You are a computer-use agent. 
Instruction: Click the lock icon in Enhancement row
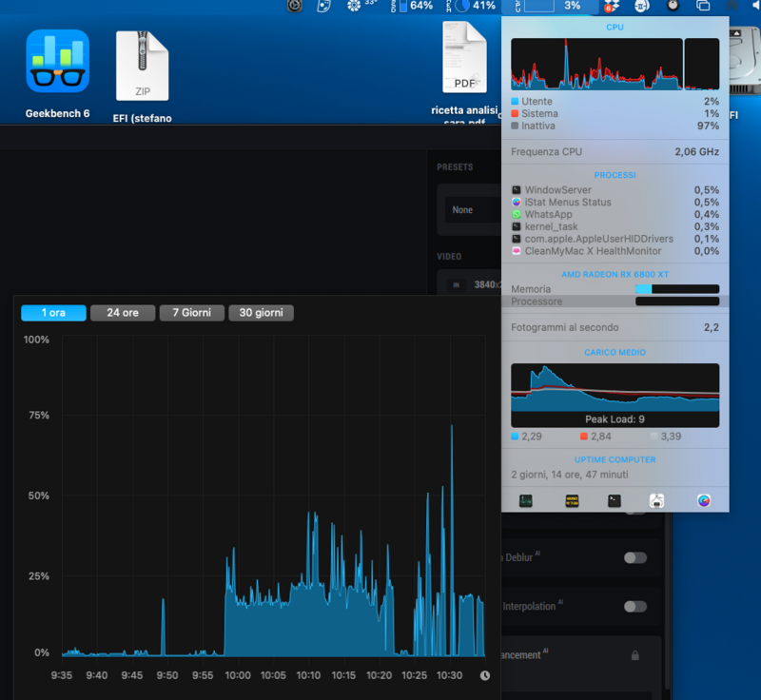click(x=635, y=656)
